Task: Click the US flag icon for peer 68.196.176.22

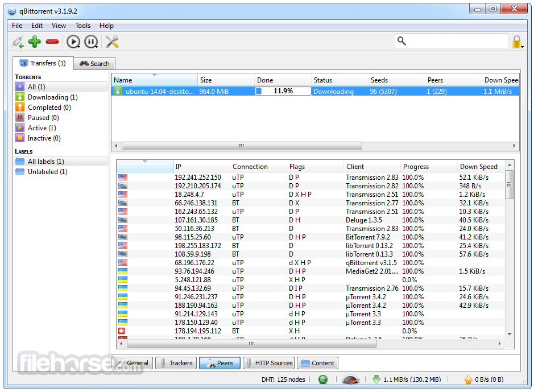Action: 123,263
